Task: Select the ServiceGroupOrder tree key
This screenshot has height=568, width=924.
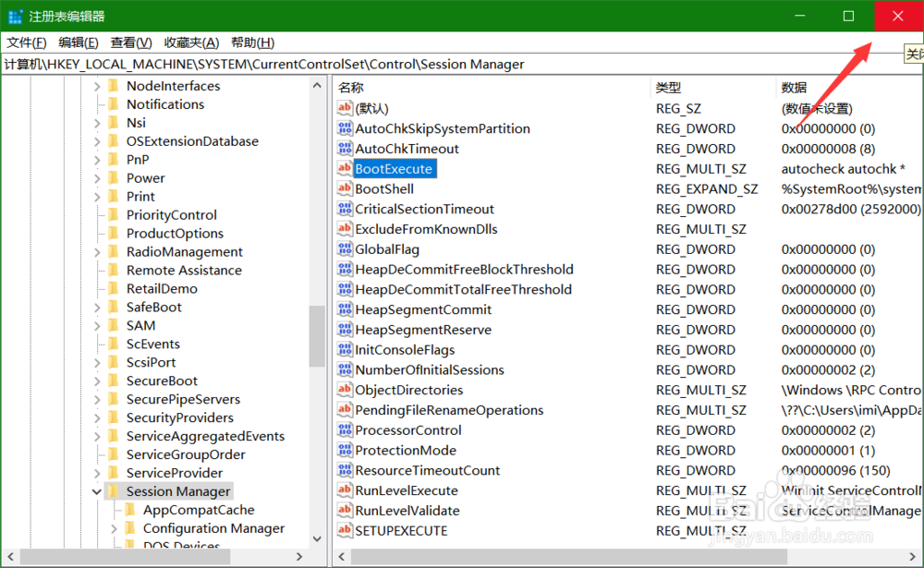Action: 186,455
